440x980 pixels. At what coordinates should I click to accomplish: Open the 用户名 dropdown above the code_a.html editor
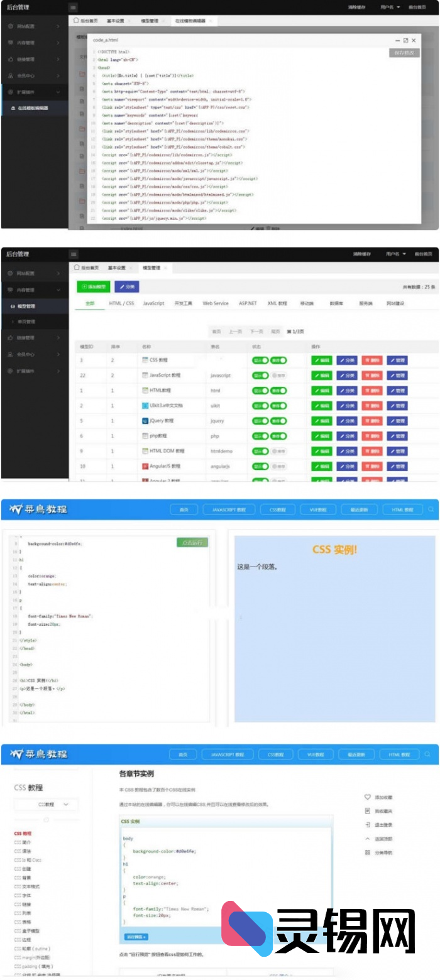(390, 8)
